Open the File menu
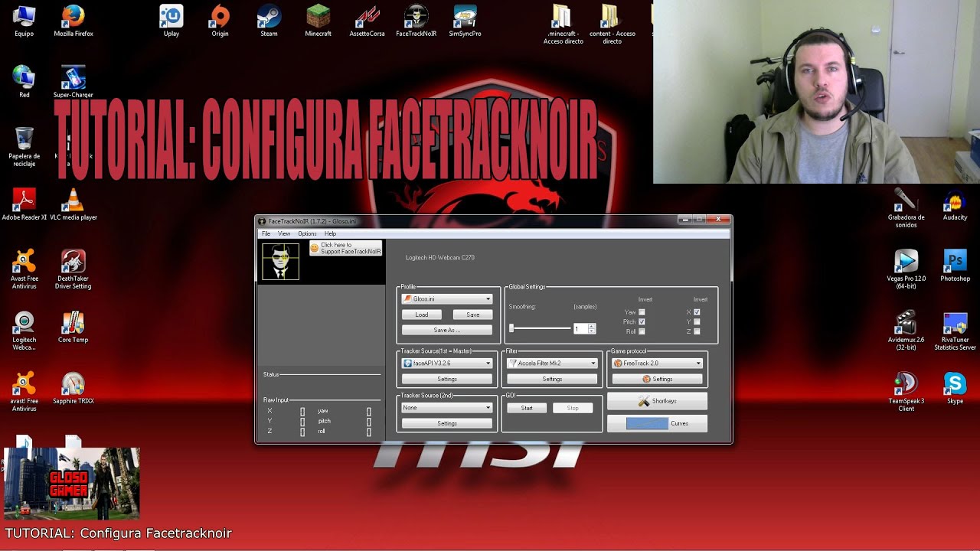The width and height of the screenshot is (980, 551). pyautogui.click(x=266, y=233)
